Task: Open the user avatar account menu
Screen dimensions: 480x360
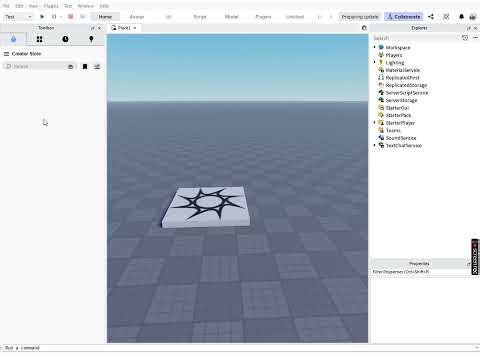Action: tap(473, 17)
